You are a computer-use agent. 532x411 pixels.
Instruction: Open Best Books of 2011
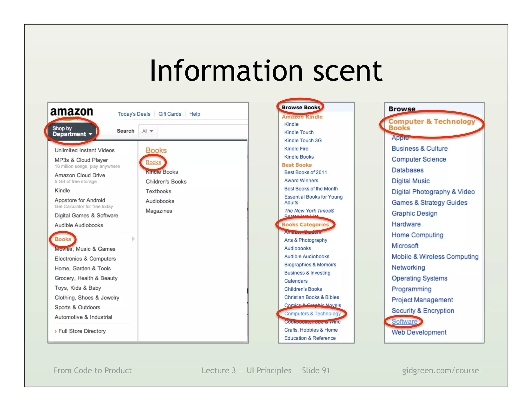tap(305, 172)
